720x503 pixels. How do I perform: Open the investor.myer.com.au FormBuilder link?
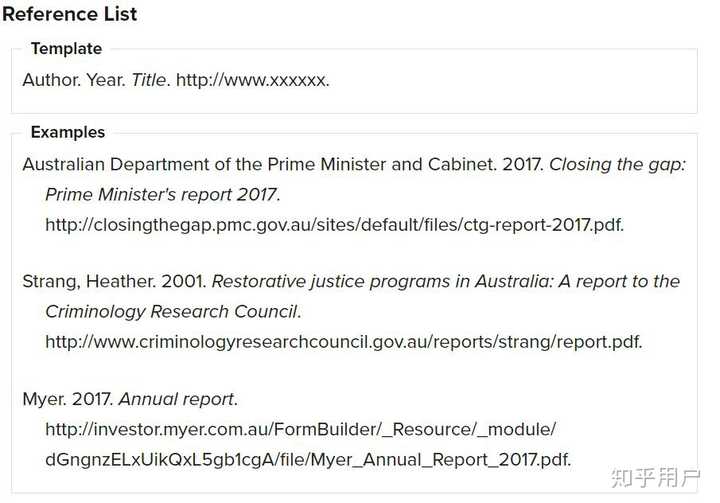click(300, 429)
